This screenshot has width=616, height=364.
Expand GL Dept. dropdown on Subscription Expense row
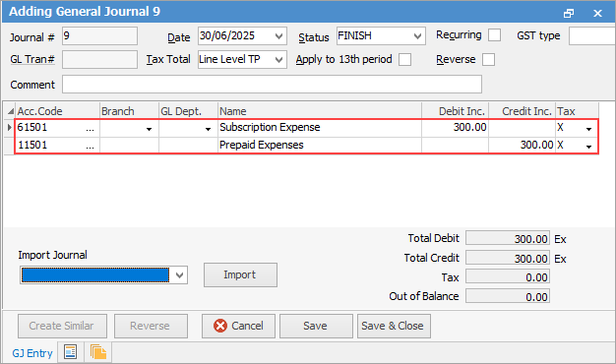click(209, 129)
